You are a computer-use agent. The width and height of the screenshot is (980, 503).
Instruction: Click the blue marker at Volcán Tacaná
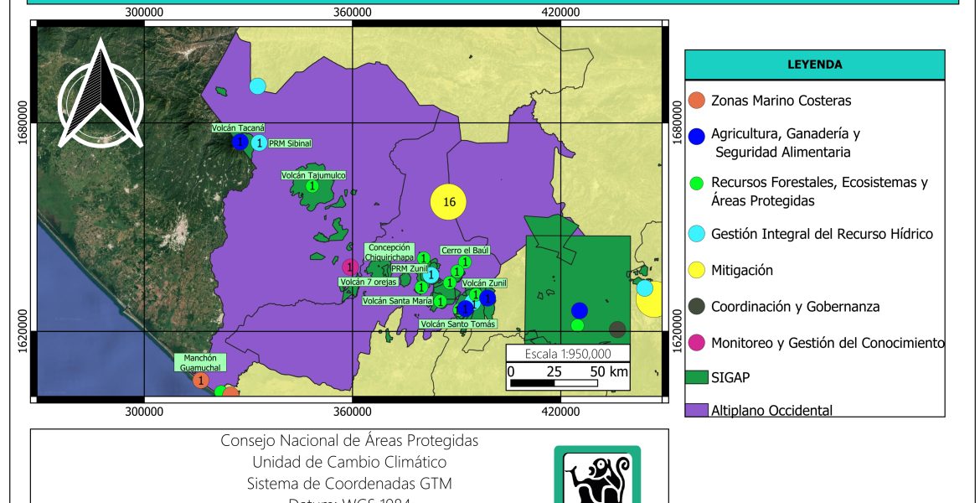(x=240, y=143)
